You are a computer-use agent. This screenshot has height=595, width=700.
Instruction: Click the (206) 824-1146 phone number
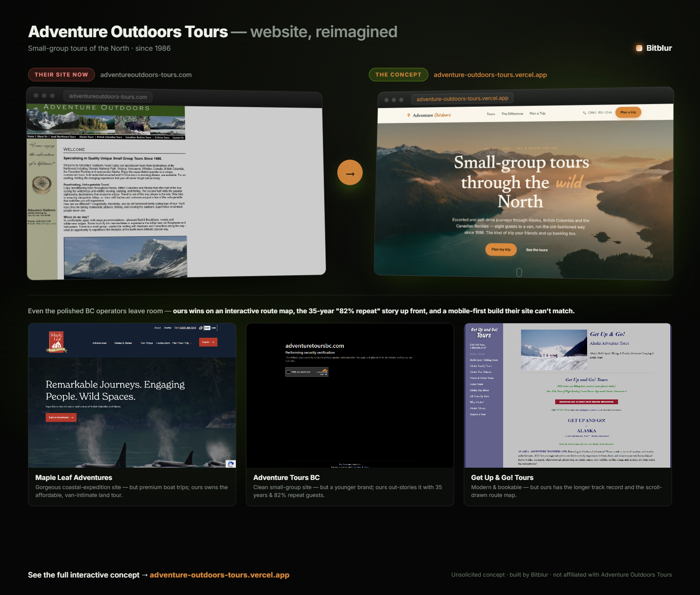600,112
